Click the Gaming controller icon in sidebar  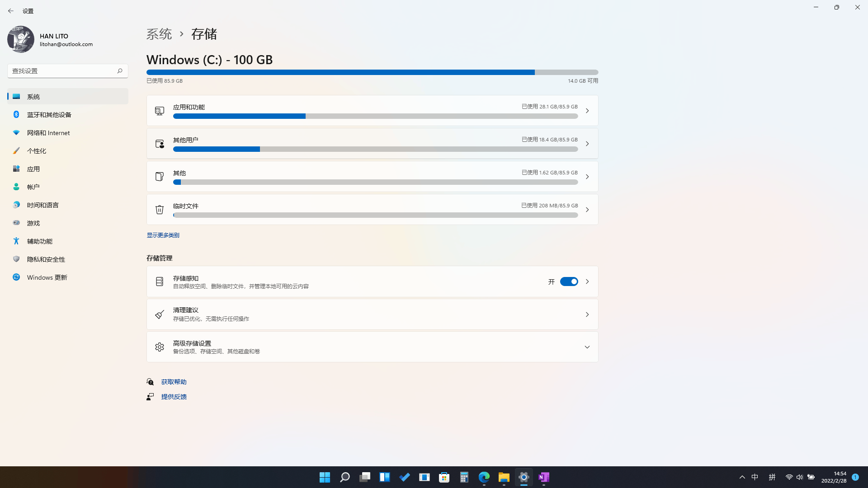16,223
